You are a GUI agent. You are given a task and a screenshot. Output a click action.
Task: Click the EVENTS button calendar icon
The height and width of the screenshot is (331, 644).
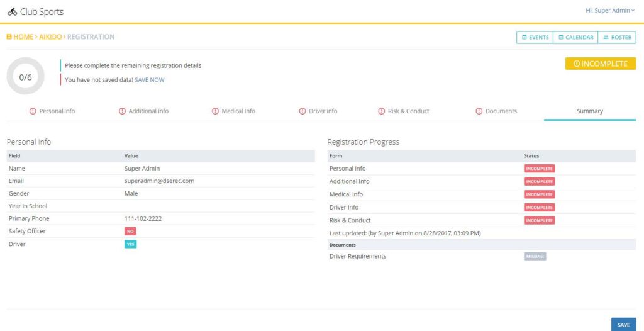(524, 37)
